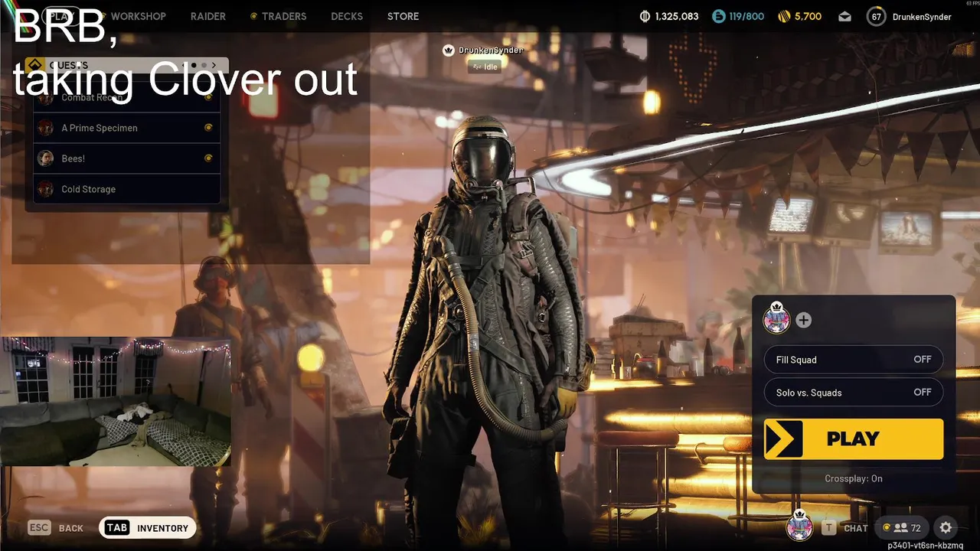Click the coin currency icon beside 1,325,083
The height and width of the screenshot is (551, 980).
[645, 16]
